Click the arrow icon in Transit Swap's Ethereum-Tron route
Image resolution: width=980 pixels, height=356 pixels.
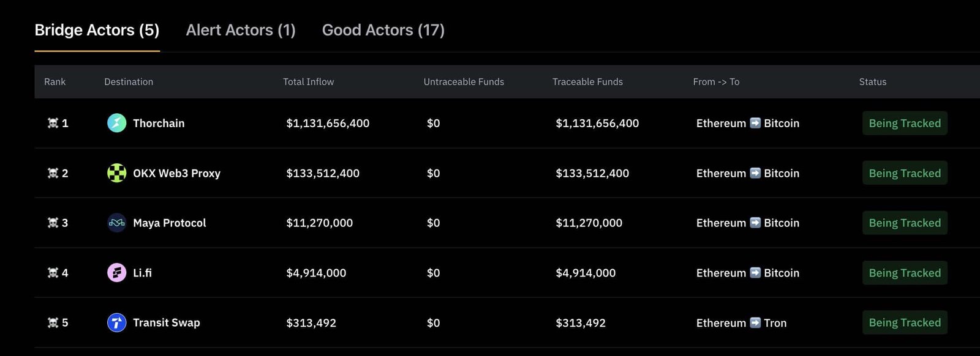coord(755,322)
